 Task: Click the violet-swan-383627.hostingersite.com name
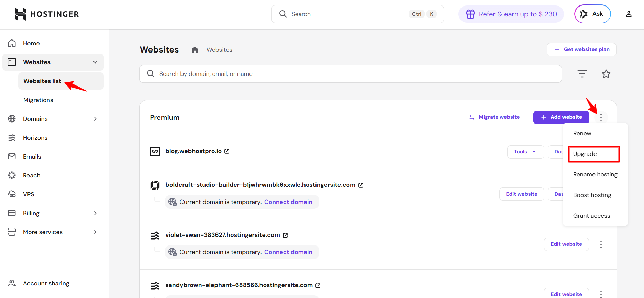pyautogui.click(x=223, y=235)
